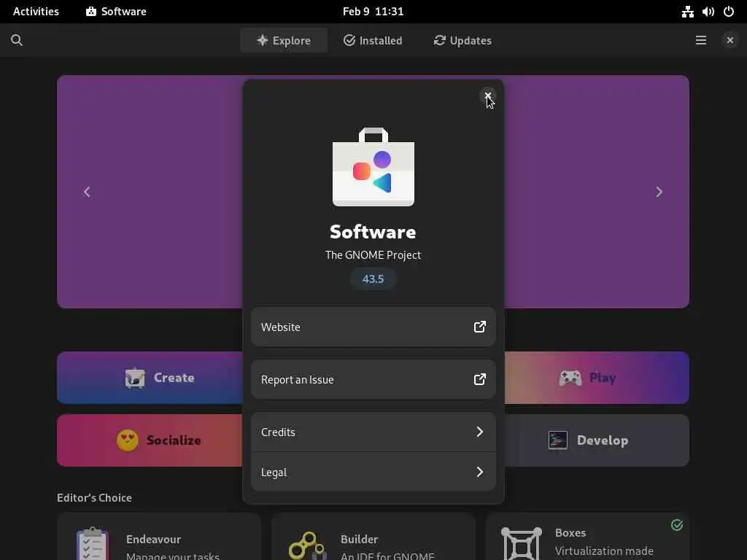Click the Boxes installed checkmark icon

pyautogui.click(x=677, y=525)
